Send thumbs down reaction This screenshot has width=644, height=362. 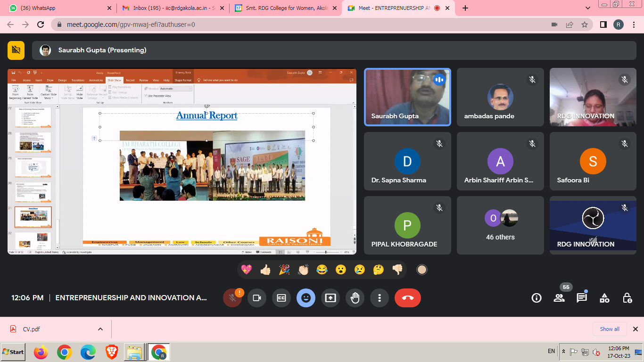[x=397, y=270]
